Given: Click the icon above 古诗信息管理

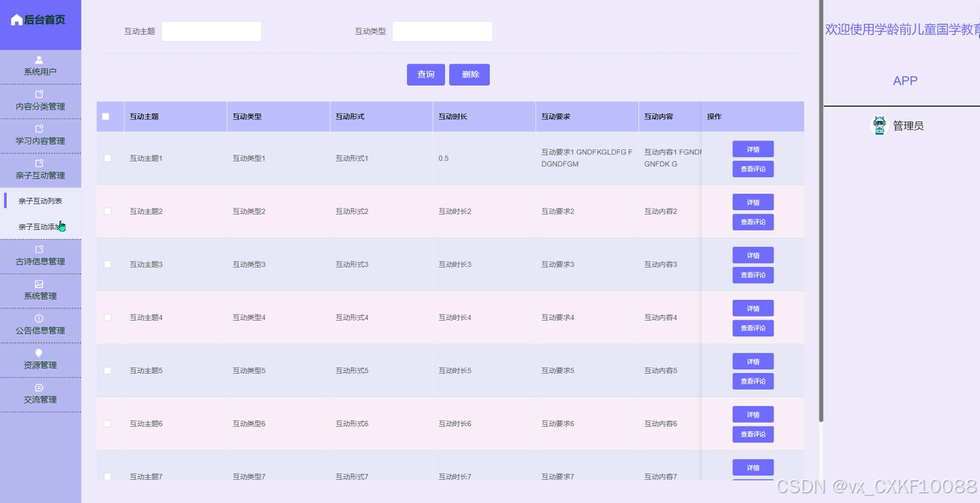Looking at the screenshot, I should click(x=39, y=249).
